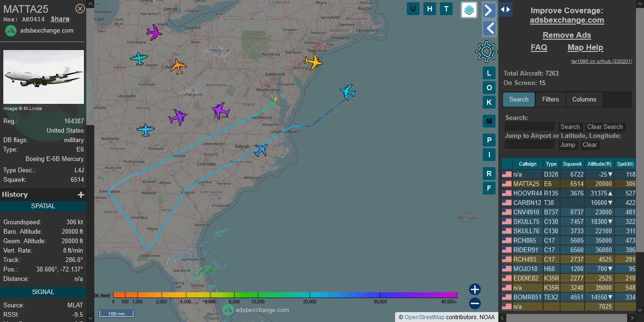Screen dimensions: 644x322
Task: Sort the table by Callsign column
Action: [528, 164]
